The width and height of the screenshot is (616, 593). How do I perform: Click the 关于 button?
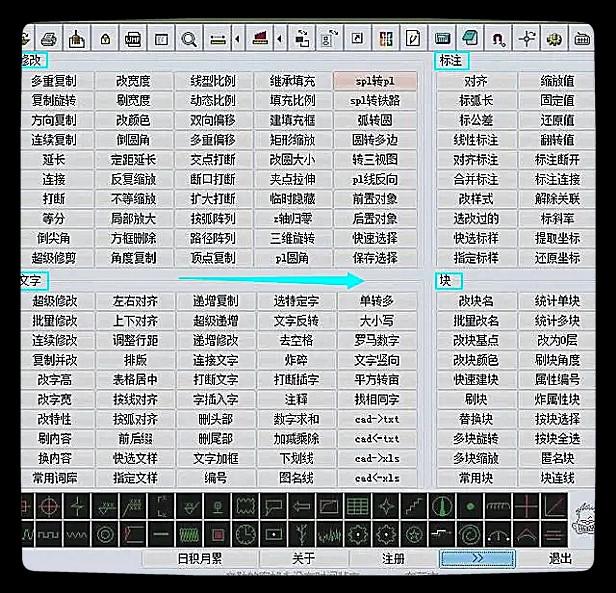click(x=304, y=558)
